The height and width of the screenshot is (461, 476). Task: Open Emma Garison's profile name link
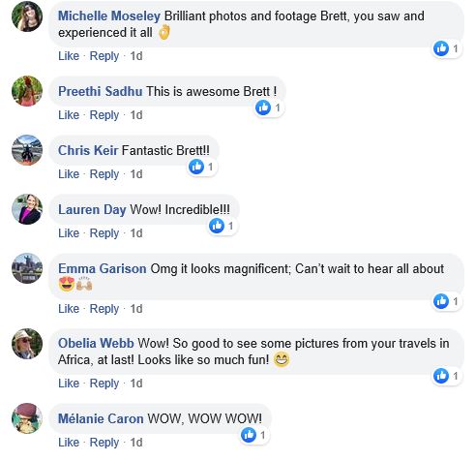103,268
